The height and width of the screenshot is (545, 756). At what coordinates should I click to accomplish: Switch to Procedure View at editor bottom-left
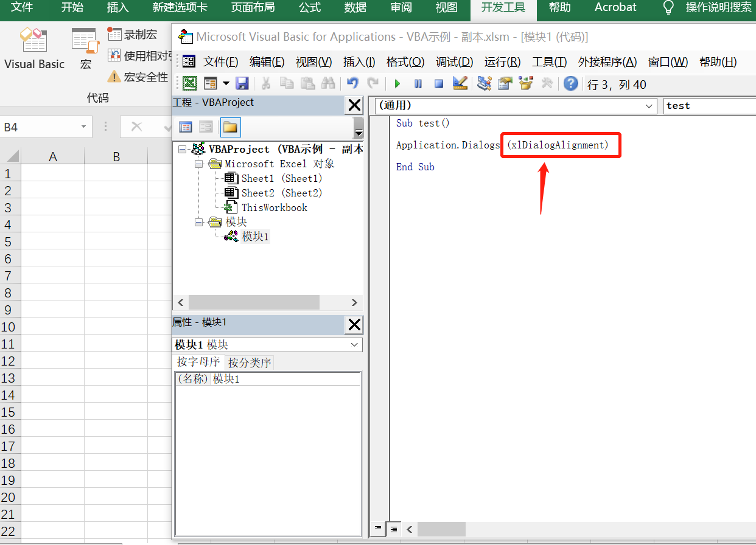coord(378,529)
